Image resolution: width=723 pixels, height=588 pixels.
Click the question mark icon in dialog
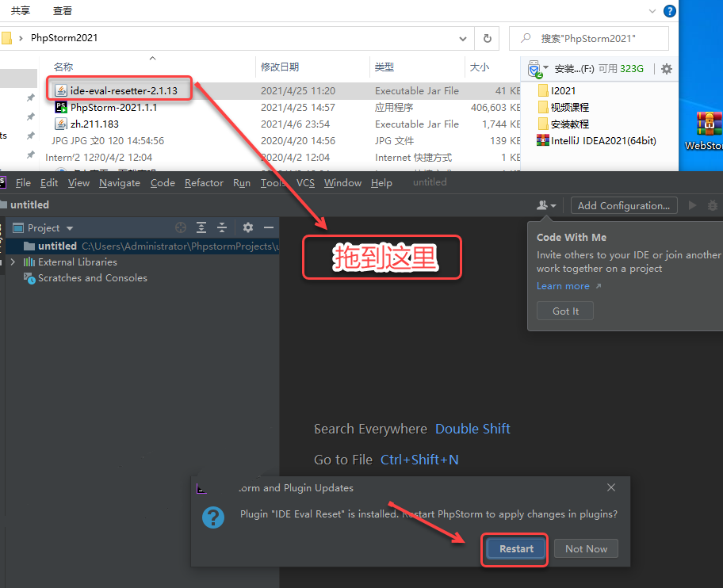213,517
